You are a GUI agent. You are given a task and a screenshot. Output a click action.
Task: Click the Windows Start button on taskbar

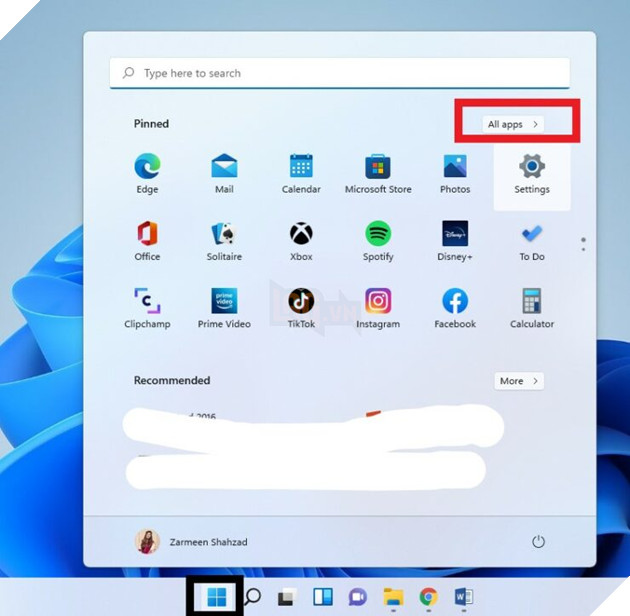(216, 597)
